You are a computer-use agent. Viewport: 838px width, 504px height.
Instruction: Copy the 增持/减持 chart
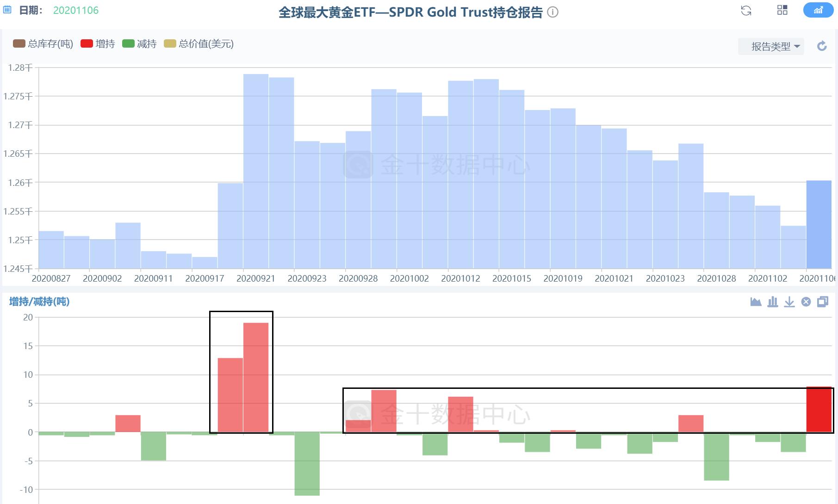point(823,301)
